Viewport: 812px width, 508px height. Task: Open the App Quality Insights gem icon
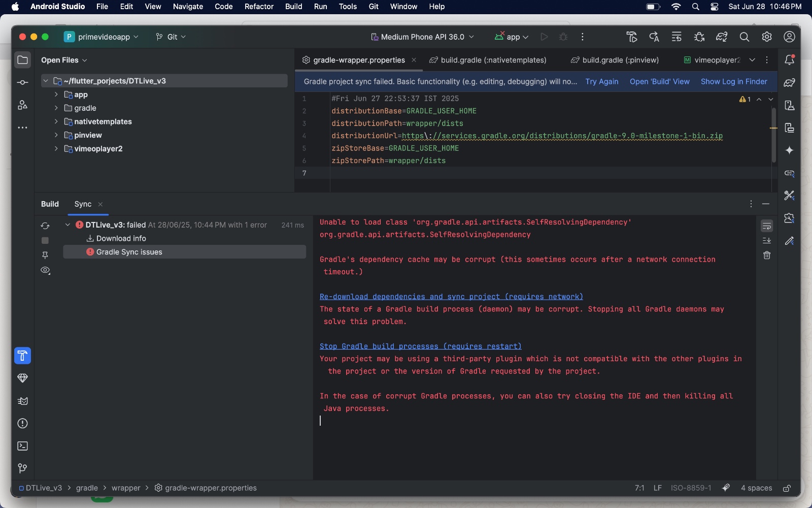click(22, 378)
